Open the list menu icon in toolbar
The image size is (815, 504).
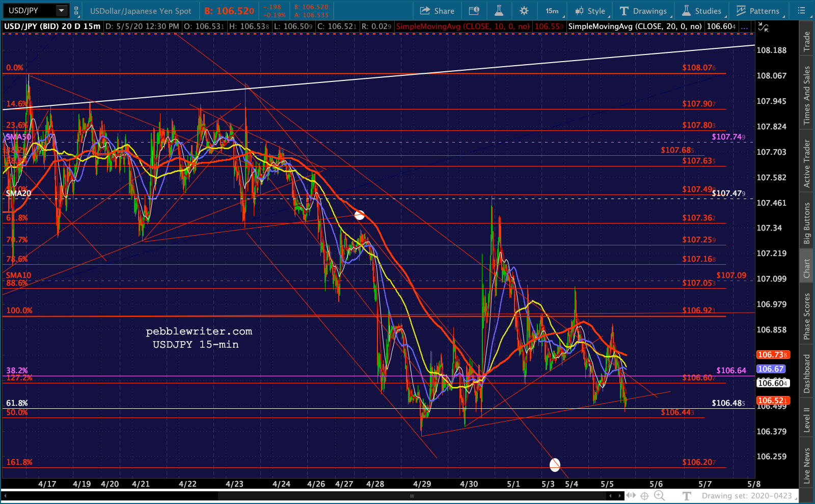click(801, 11)
